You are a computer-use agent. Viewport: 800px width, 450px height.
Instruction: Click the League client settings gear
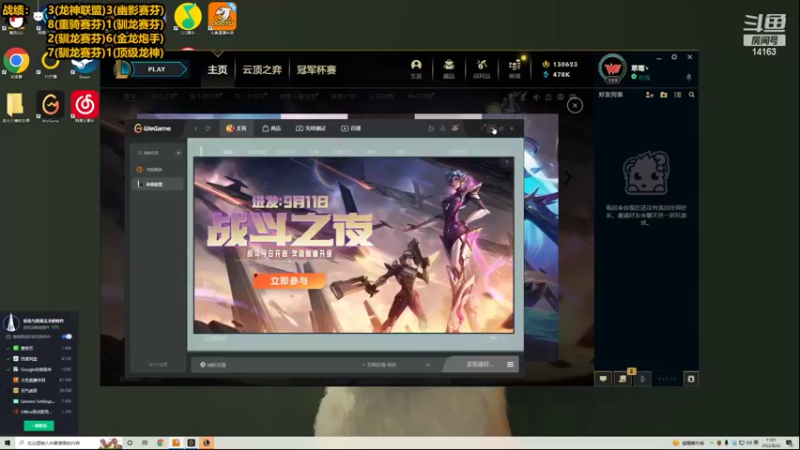(x=674, y=57)
